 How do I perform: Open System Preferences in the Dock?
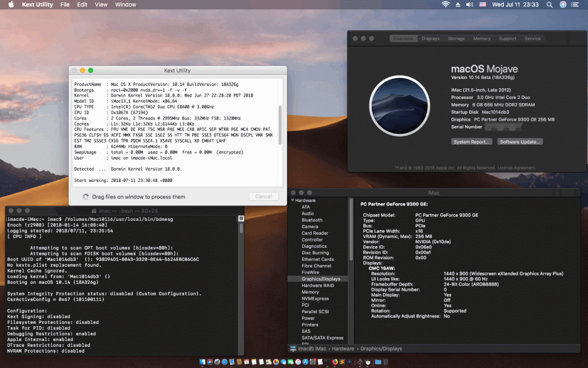click(313, 362)
